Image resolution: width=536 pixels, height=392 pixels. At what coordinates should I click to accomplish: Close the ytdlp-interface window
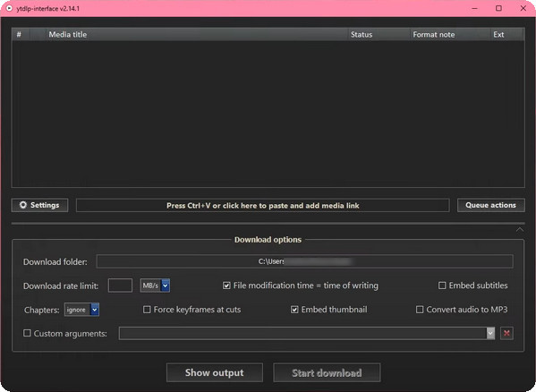pyautogui.click(x=523, y=8)
